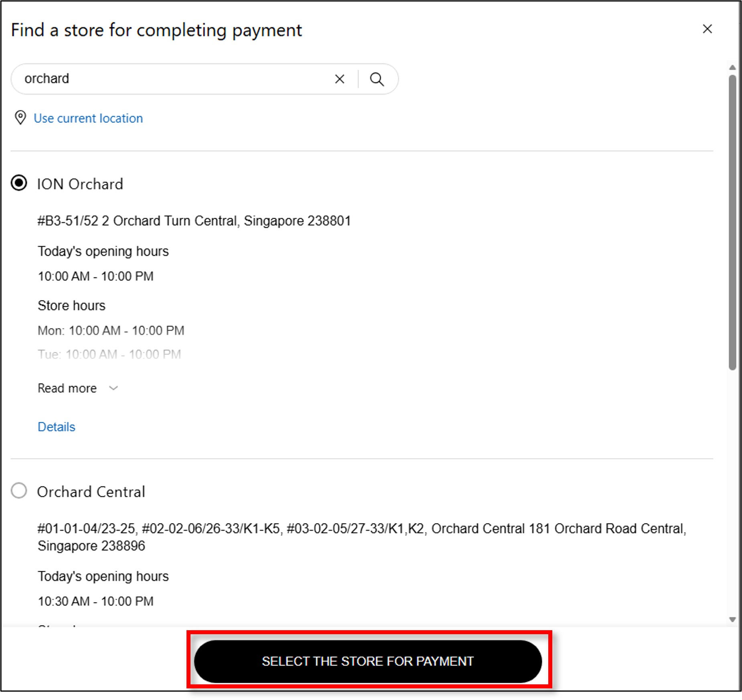The image size is (742, 700).
Task: Click the Find a store dialog title
Action: point(156,31)
